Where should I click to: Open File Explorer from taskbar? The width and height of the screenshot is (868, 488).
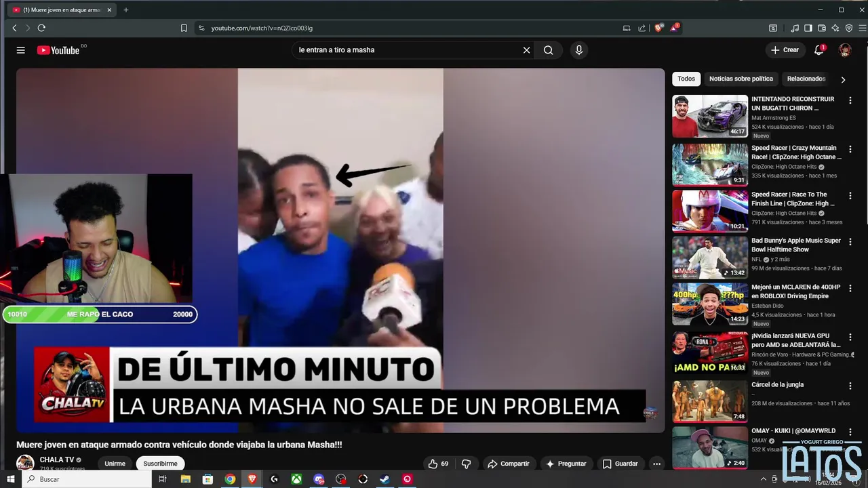pyautogui.click(x=185, y=479)
